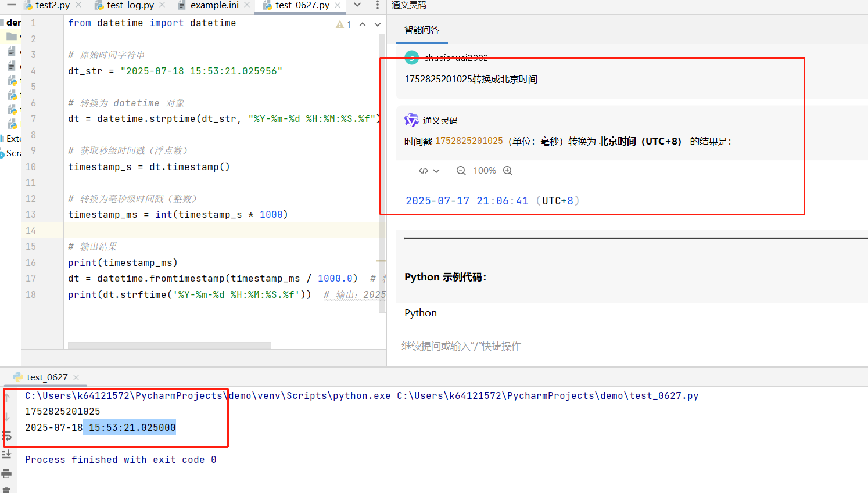Screen dimensions: 868x493
Task: Click the user question about 北京时间
Action: tap(471, 79)
